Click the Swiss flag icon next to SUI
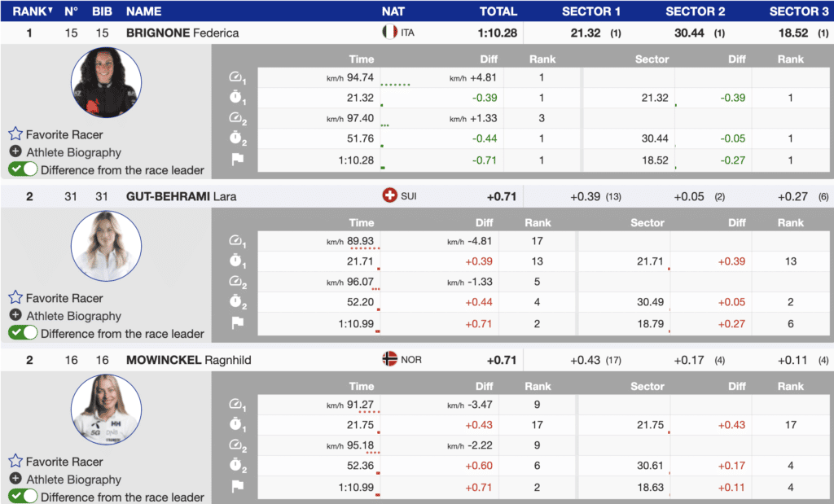 point(389,196)
